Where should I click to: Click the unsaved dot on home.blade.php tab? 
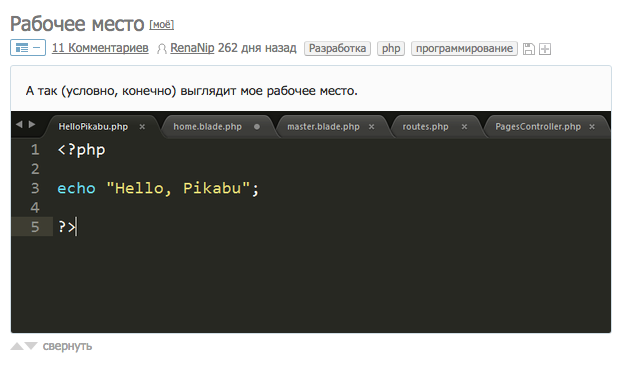[x=257, y=127]
